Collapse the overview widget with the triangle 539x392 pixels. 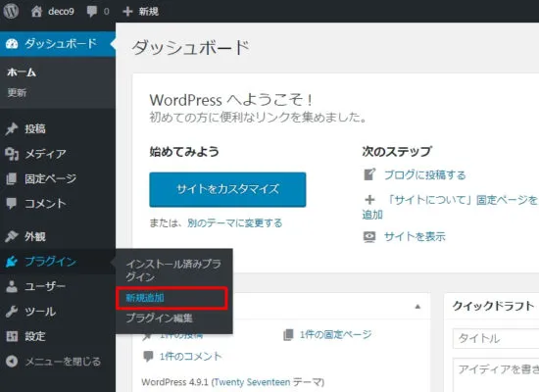(417, 307)
